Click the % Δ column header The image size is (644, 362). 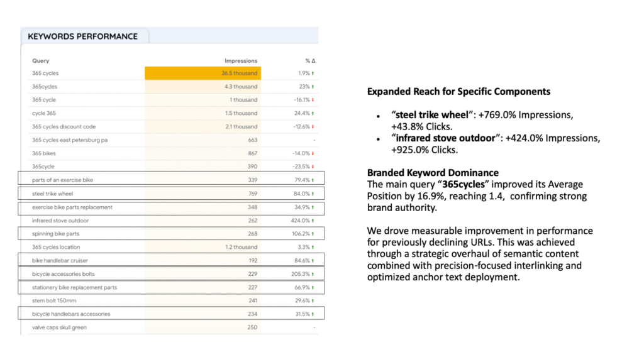click(309, 61)
